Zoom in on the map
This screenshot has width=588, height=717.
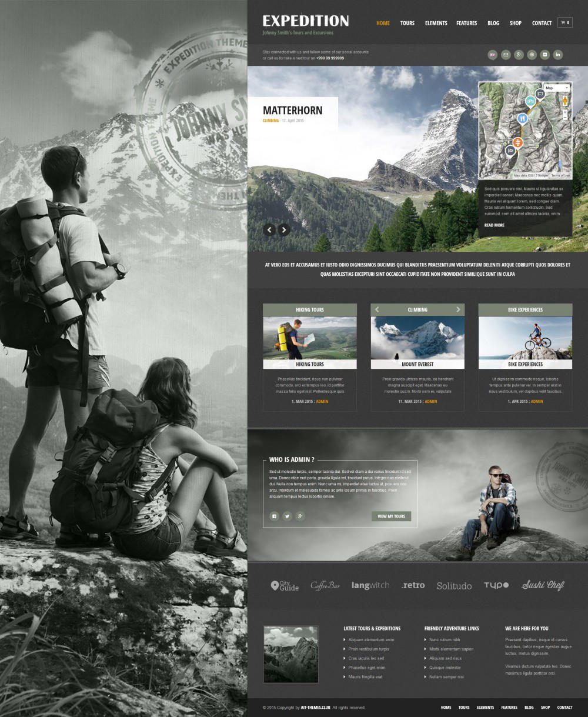click(565, 112)
